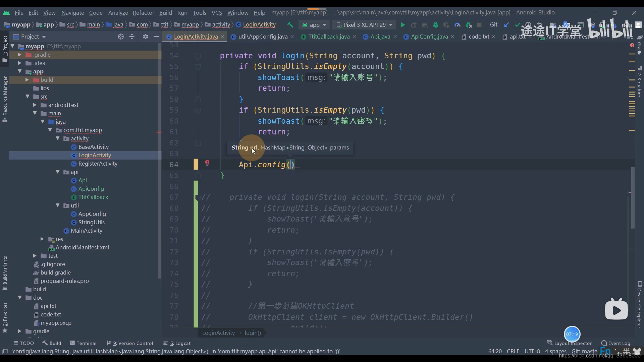Open the Navigate menu
The height and width of the screenshot is (362, 644).
tap(72, 13)
